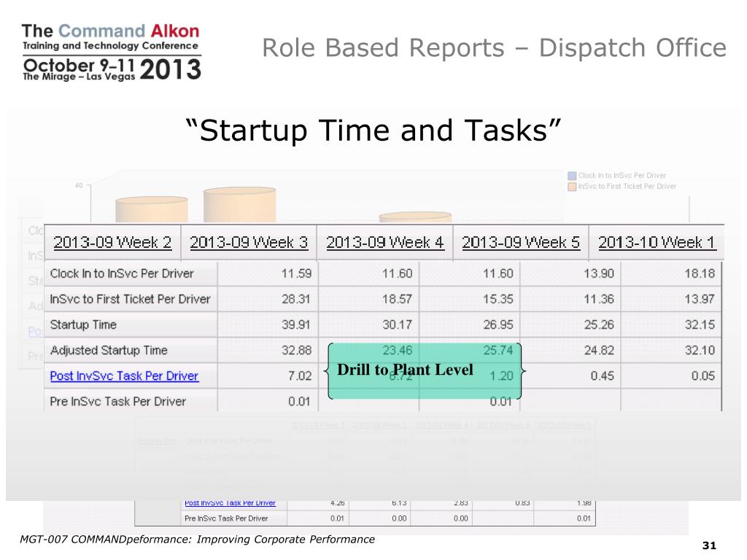Select legend label 'Clock In to InSvc Per Driver'
This screenshot has height=560, width=747.
tap(622, 176)
